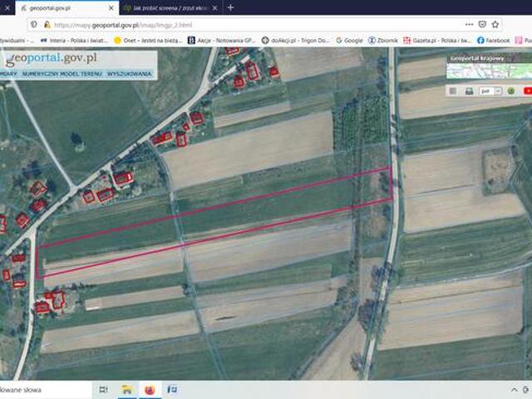Open the language dropdown showing 'pol'

click(489, 91)
